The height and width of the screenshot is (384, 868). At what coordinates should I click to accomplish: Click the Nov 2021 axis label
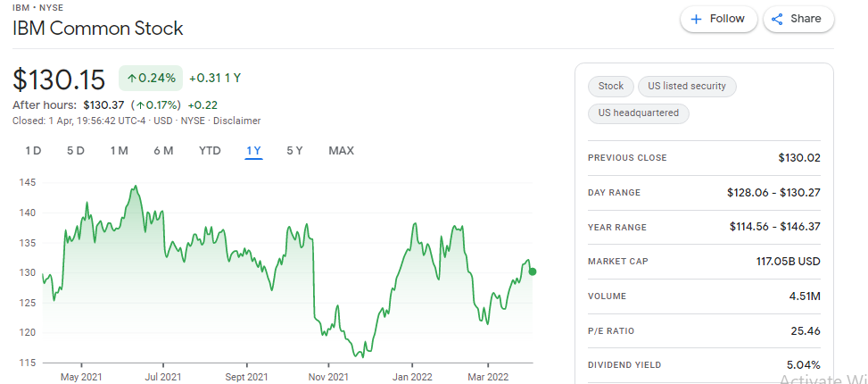pos(328,378)
